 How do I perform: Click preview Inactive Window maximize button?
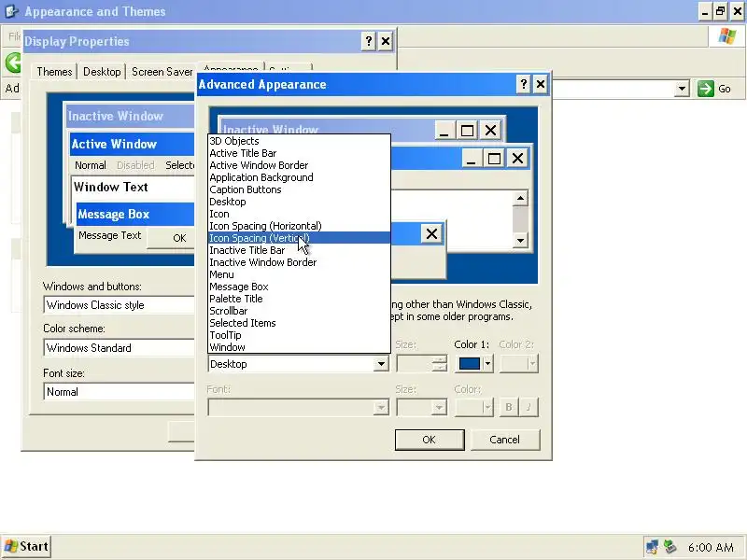pyautogui.click(x=467, y=130)
